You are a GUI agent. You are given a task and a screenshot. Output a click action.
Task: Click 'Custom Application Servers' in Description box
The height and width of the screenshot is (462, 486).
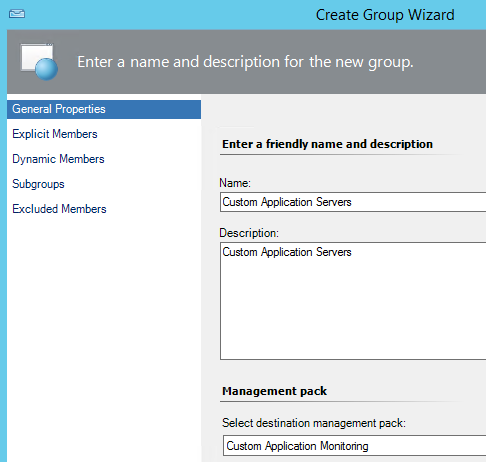pyautogui.click(x=287, y=252)
